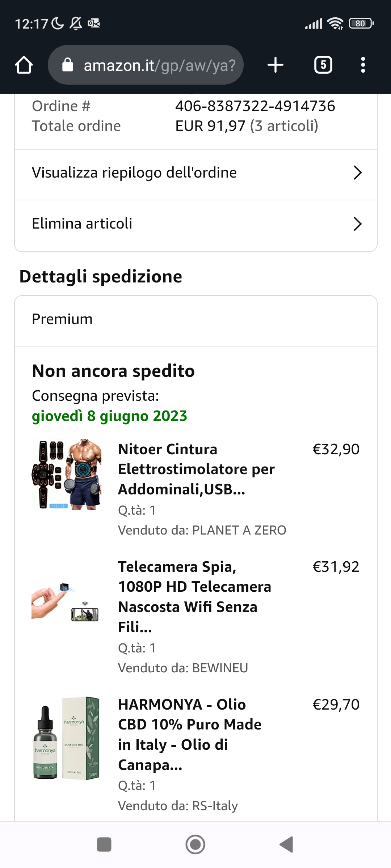Open a new tab with plus icon
This screenshot has width=391, height=868.
pos(275,65)
